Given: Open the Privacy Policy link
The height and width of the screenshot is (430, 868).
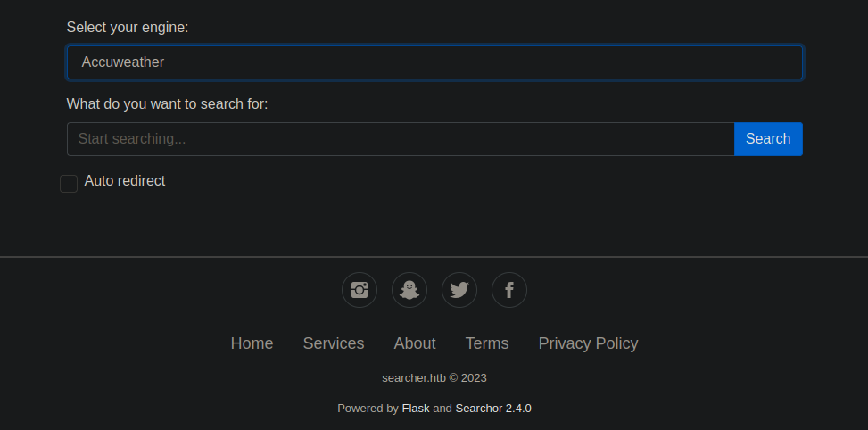Looking at the screenshot, I should (589, 343).
